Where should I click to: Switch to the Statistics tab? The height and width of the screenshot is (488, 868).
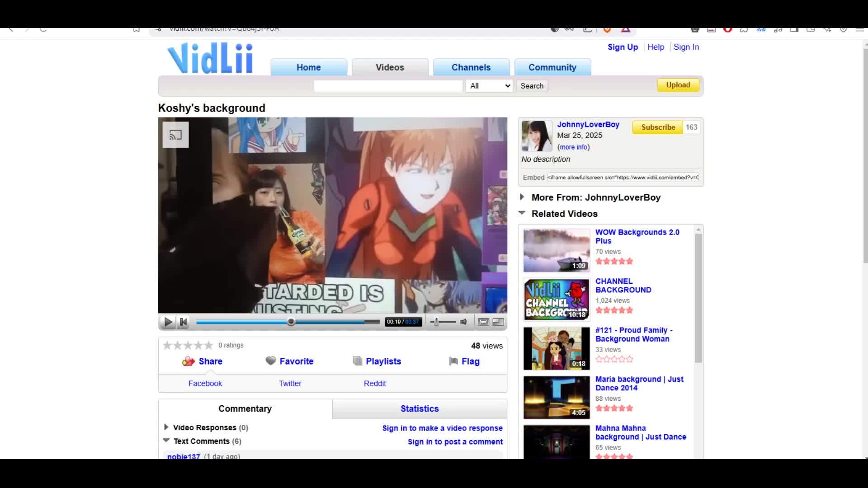point(420,408)
